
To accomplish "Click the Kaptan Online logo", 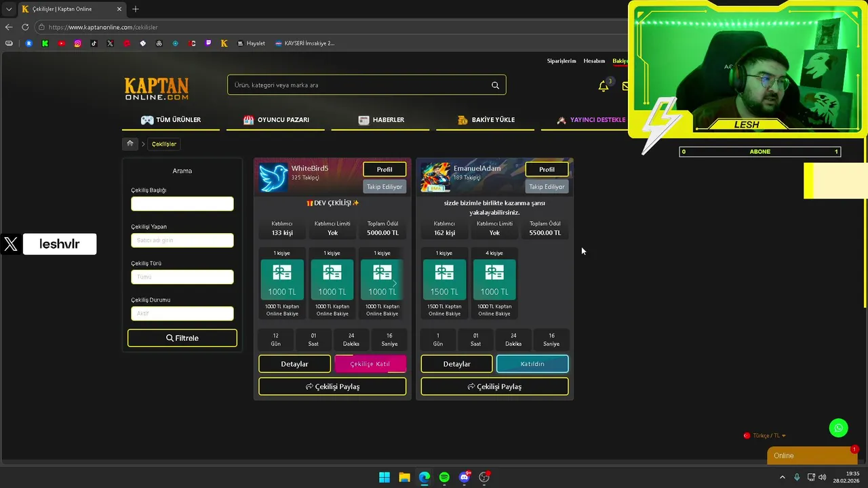I will pyautogui.click(x=157, y=89).
